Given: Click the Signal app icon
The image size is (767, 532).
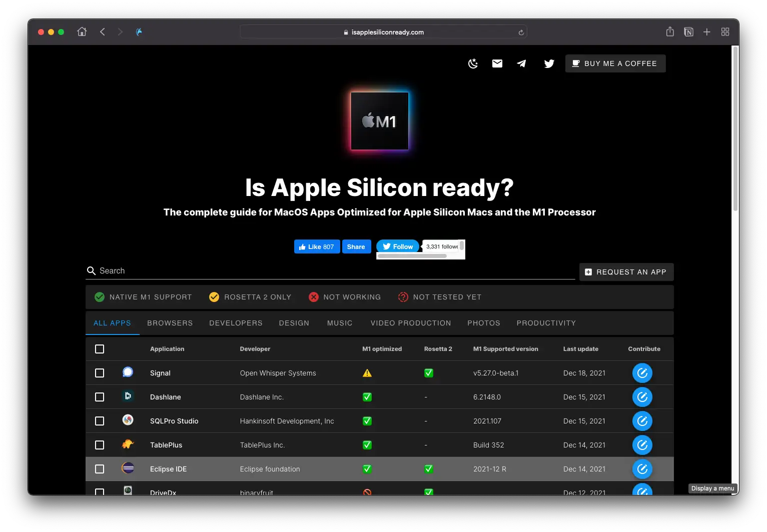Looking at the screenshot, I should (128, 372).
